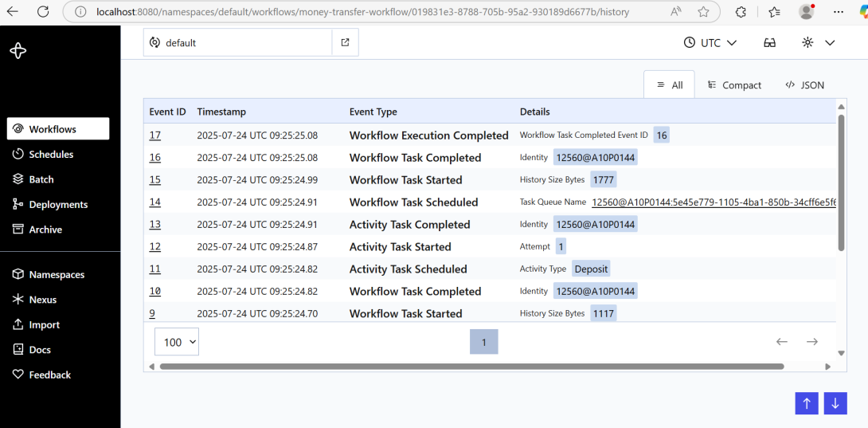Navigate to Namespaces in the sidebar

[56, 275]
